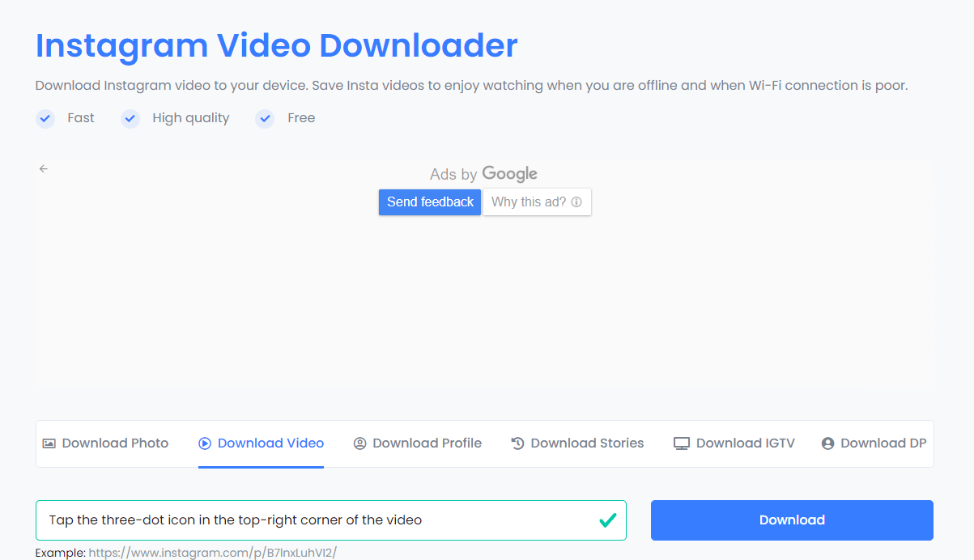Screen dimensions: 974x560
Task: Click the Download Stories history icon
Action: coord(518,443)
